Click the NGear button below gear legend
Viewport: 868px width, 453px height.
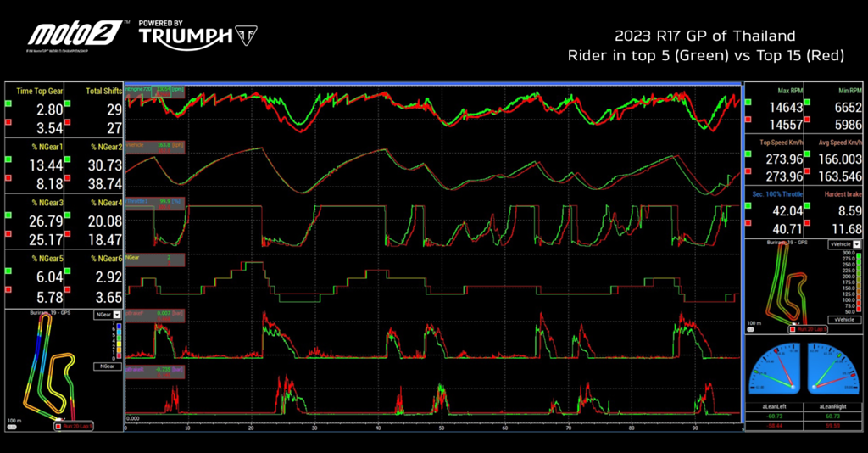coord(108,366)
